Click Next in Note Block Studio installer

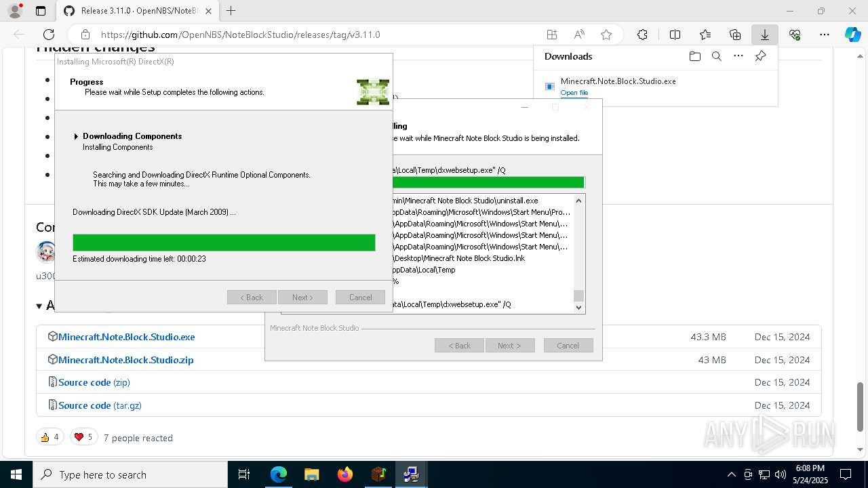pos(510,346)
